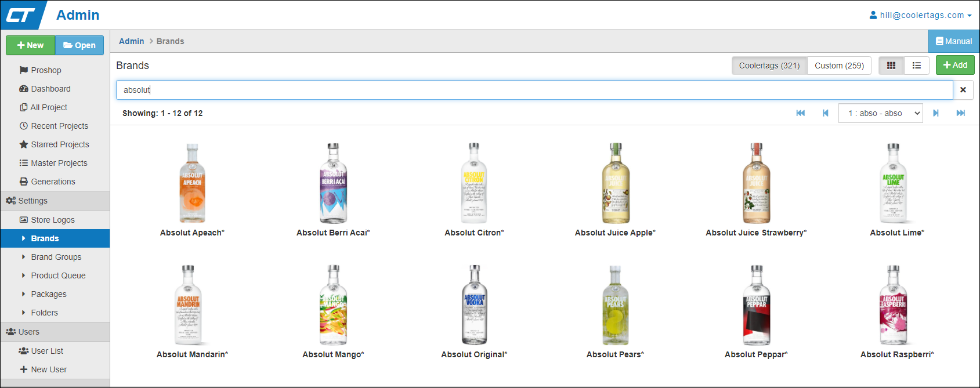Open the page range dropdown
The height and width of the screenshot is (388, 980).
coord(880,113)
